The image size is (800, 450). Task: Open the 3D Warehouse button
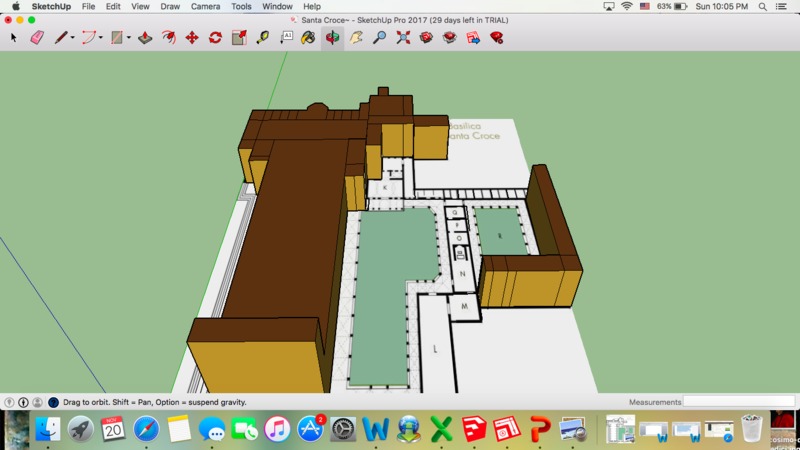[x=427, y=37]
